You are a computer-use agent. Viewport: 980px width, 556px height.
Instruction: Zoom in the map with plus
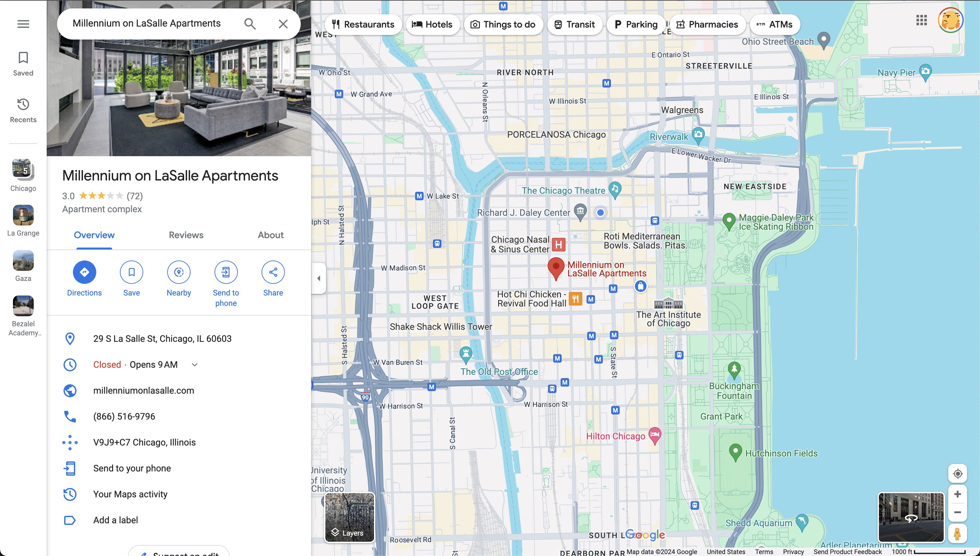[x=957, y=494]
